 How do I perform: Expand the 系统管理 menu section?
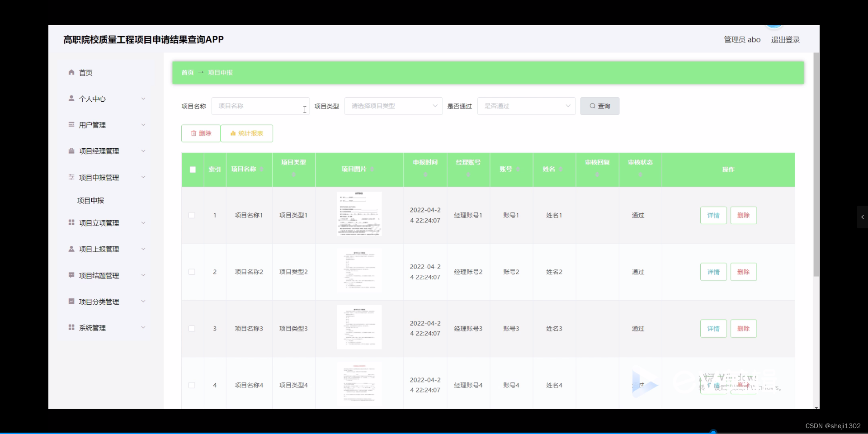91,328
